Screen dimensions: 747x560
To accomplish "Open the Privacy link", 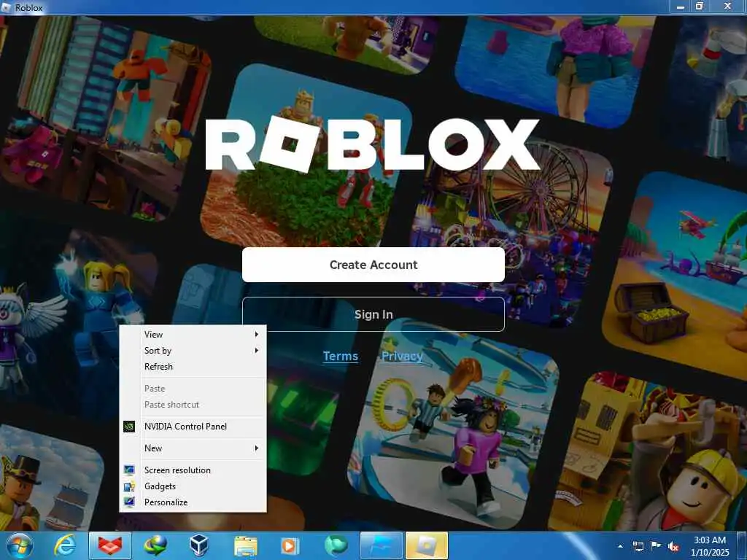I will pyautogui.click(x=402, y=356).
